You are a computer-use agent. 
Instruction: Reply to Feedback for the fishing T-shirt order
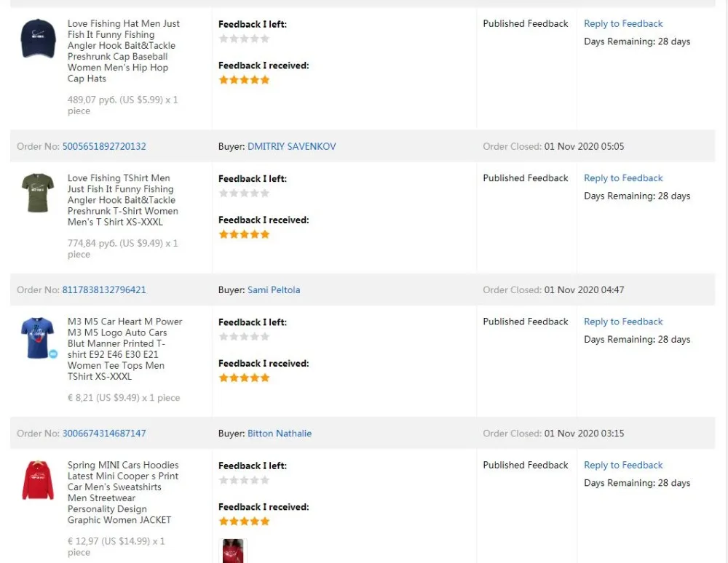point(623,178)
